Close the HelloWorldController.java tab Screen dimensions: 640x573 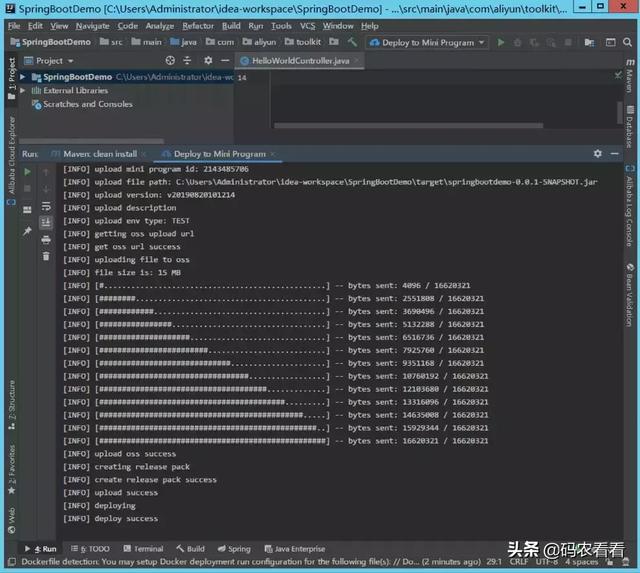coord(357,61)
